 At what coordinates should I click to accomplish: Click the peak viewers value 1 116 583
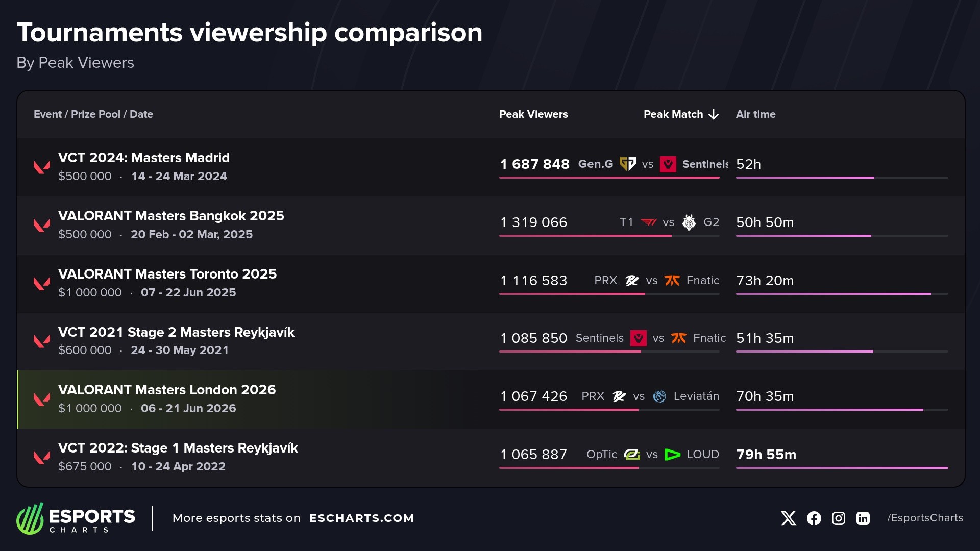(533, 281)
